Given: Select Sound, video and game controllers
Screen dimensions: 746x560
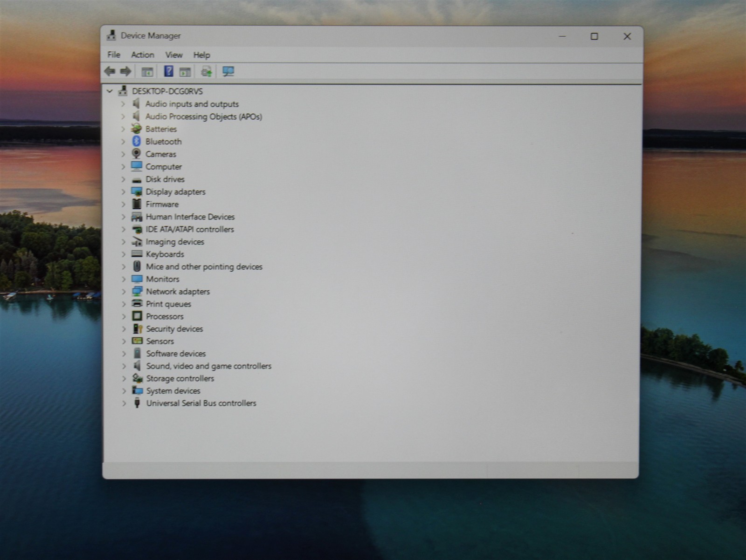Looking at the screenshot, I should point(208,366).
